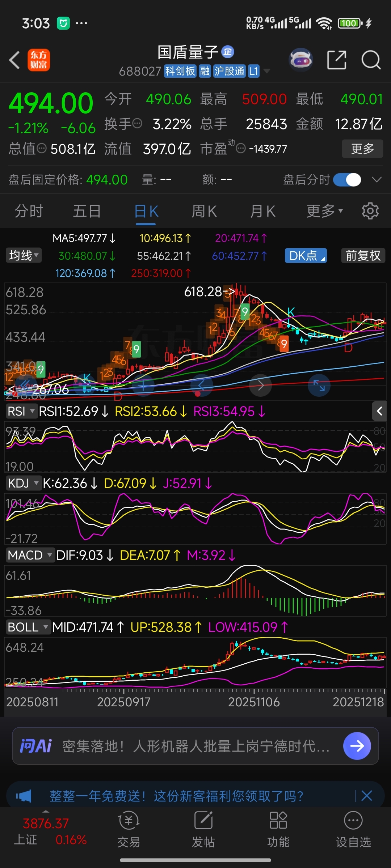Tap the 更多 quote details button
The height and width of the screenshot is (868, 391).
[362, 148]
